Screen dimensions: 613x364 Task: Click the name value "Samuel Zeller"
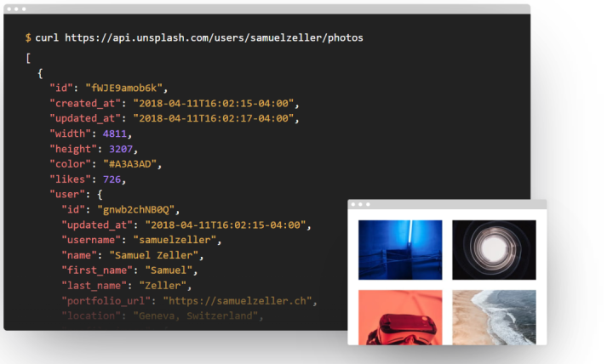click(x=154, y=255)
